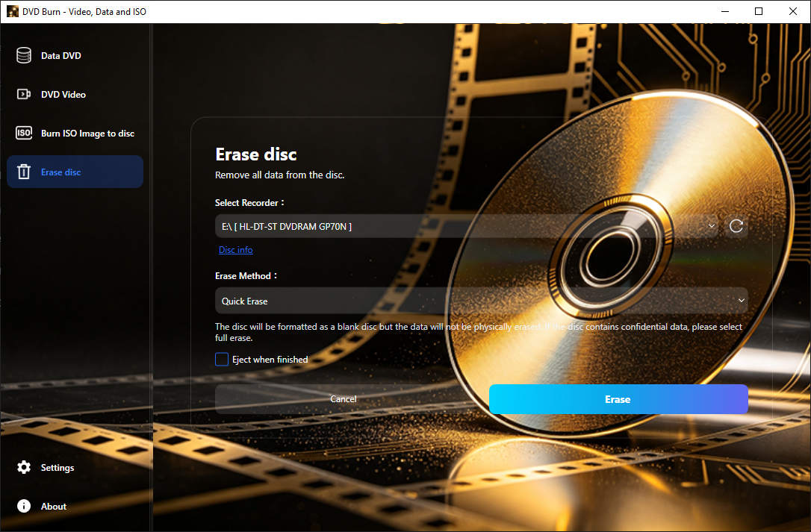
Task: Click the DVD Video film icon
Action: [x=24, y=94]
